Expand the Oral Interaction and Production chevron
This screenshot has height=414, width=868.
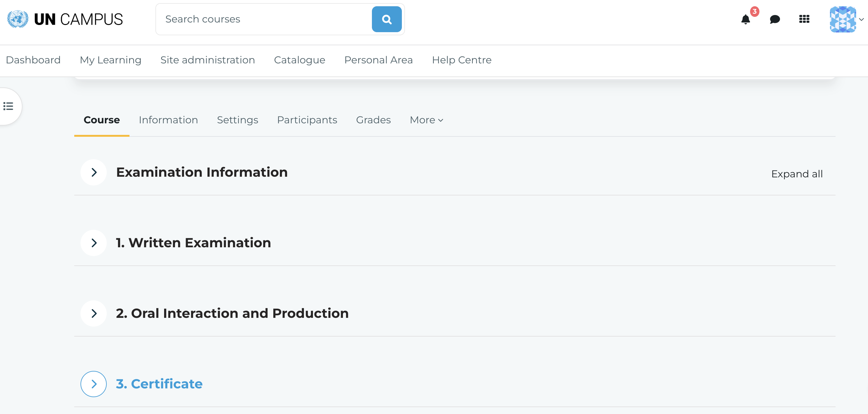tap(94, 313)
